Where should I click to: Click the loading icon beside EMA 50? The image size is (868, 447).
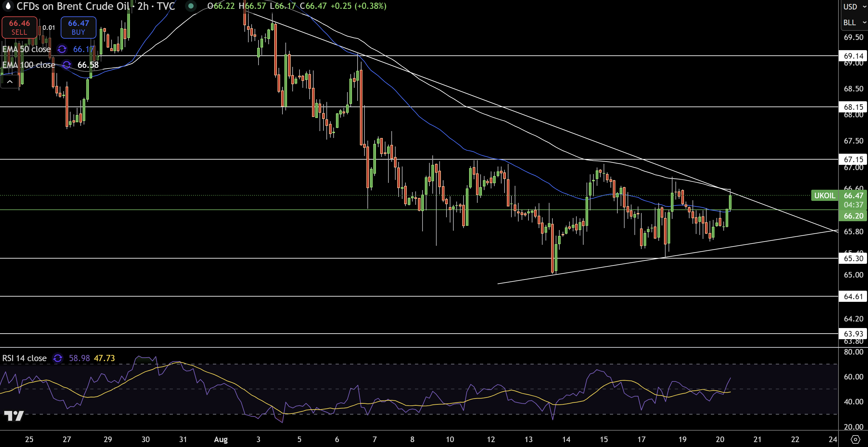[62, 49]
